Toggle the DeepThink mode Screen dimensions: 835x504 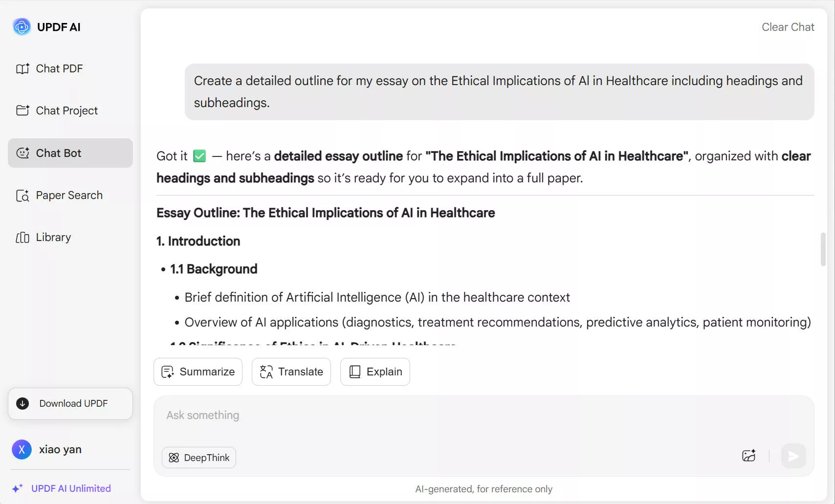199,458
